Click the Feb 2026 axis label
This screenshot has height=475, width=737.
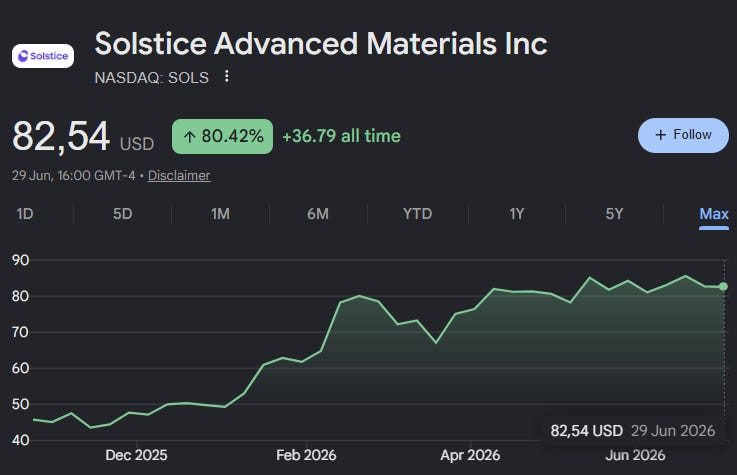tap(306, 455)
